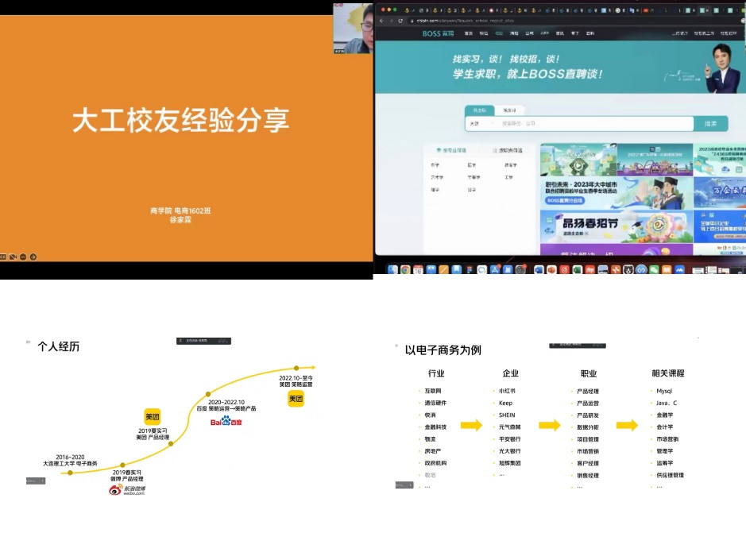The width and height of the screenshot is (746, 560).
Task: Open Chrome from the macOS dock
Action: tap(405, 270)
